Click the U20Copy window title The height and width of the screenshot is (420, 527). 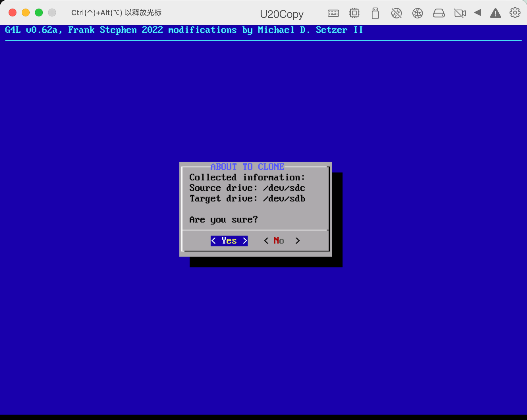[282, 14]
